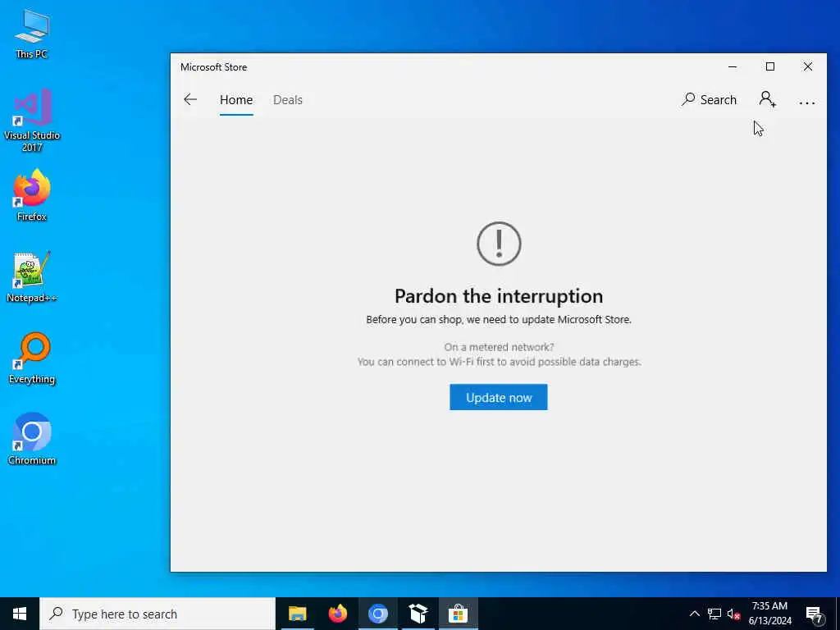Go back with the Store back arrow
The image size is (840, 630).
coord(190,99)
